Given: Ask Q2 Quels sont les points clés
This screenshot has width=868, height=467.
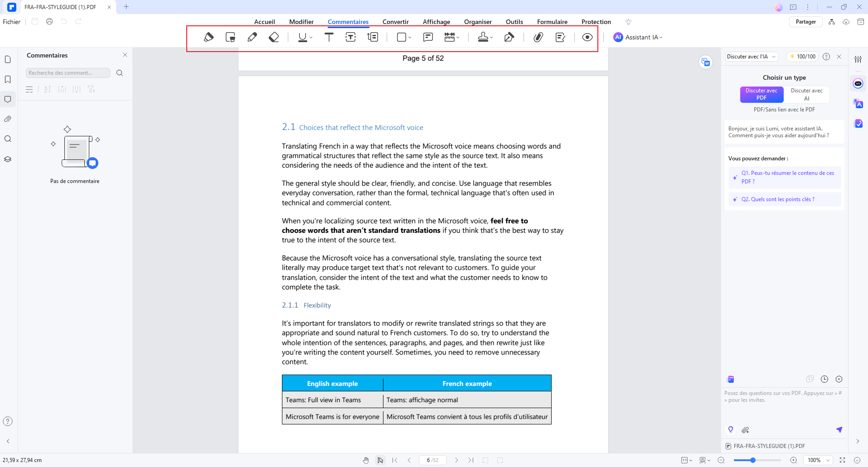Looking at the screenshot, I should [x=785, y=199].
